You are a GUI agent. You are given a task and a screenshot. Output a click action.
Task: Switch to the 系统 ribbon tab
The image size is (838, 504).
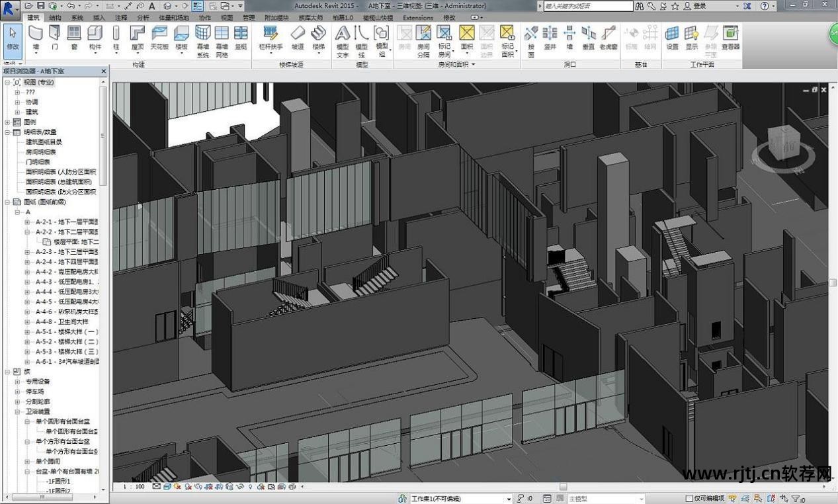click(77, 18)
